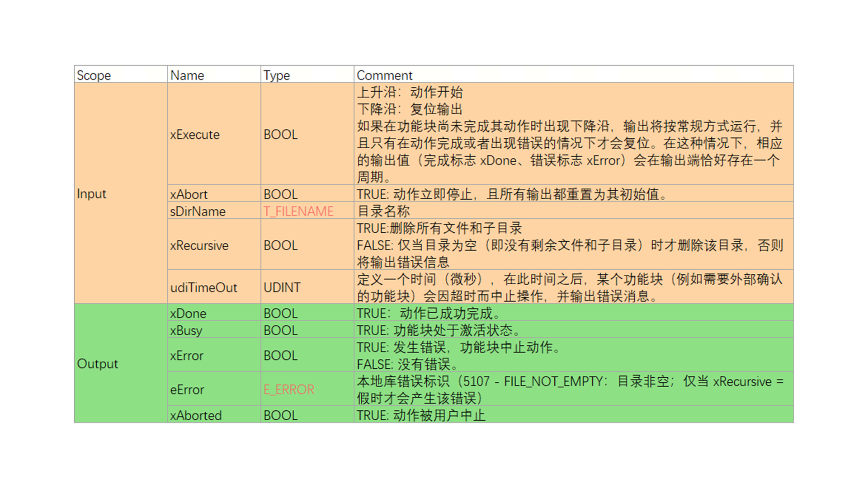868x488 pixels.
Task: Click the Name column header
Action: click(x=187, y=75)
